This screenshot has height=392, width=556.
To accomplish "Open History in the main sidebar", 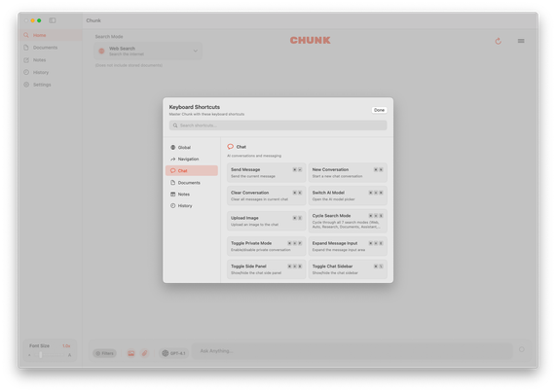I will pos(51,72).
